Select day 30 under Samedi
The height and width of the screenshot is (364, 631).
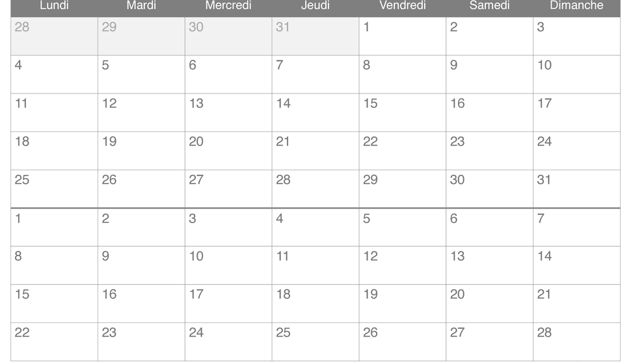tap(489, 189)
